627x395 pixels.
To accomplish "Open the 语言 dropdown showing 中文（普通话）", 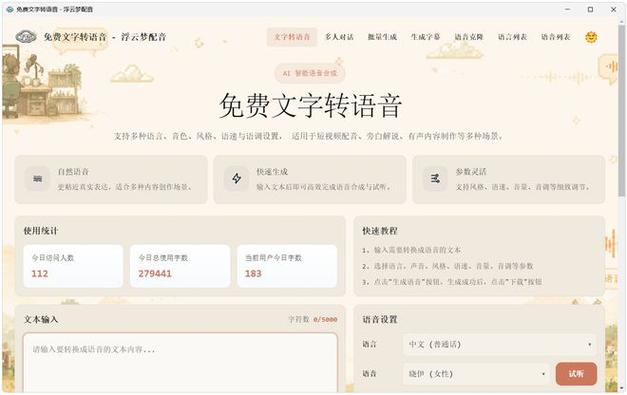I will tap(499, 344).
